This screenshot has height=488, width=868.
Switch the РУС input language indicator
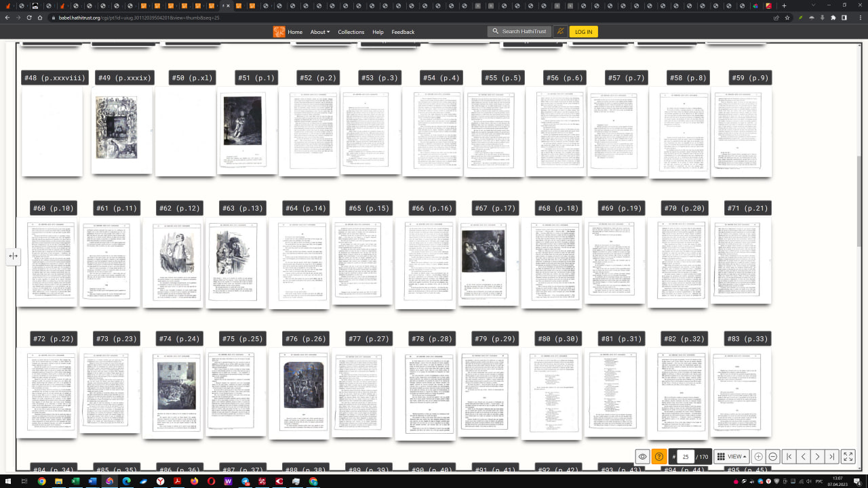tap(819, 481)
